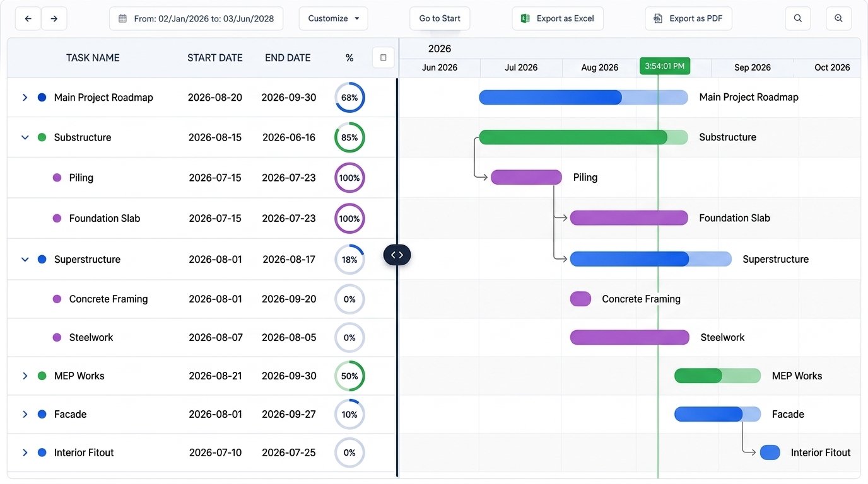Click the Jul 2026 timeline month header
The image size is (868, 484).
(x=521, y=67)
